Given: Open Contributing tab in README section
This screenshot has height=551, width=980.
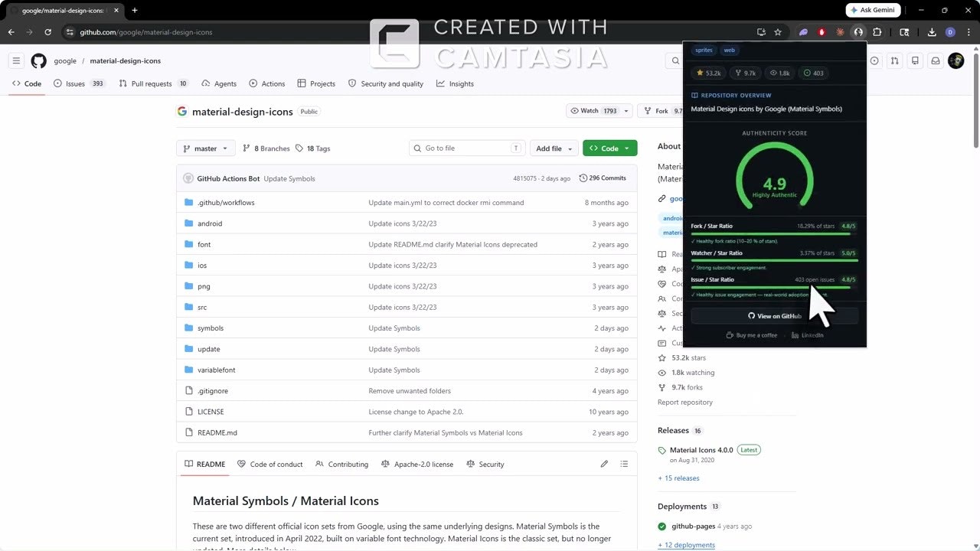Looking at the screenshot, I should coord(342,464).
